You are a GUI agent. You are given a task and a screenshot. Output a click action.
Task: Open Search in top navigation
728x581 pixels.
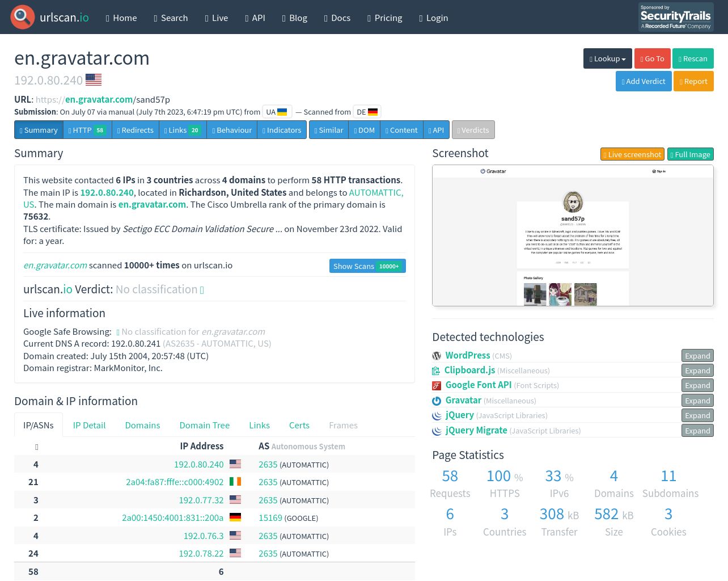[171, 18]
